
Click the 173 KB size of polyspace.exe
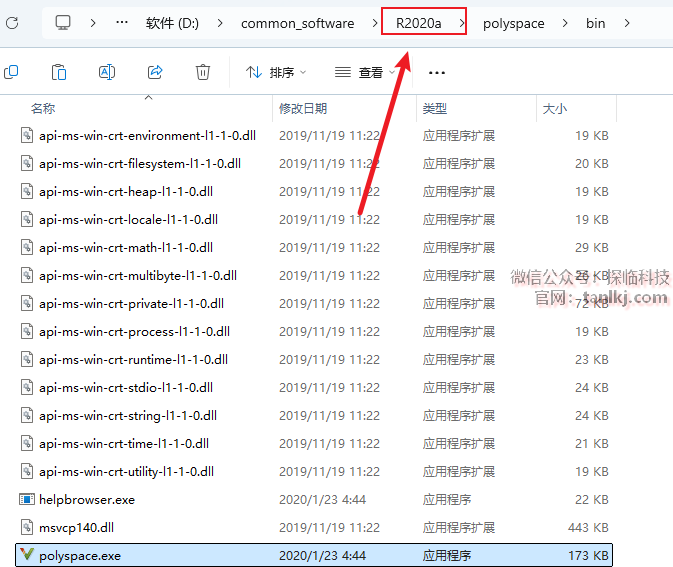click(x=588, y=556)
